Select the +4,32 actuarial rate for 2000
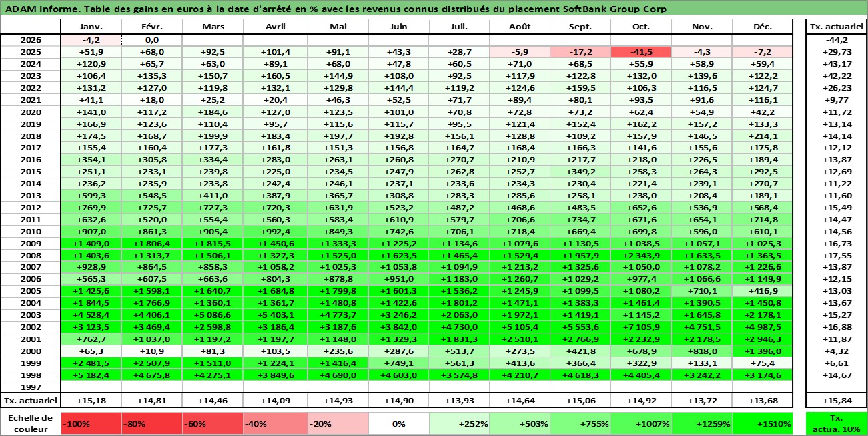 point(836,351)
